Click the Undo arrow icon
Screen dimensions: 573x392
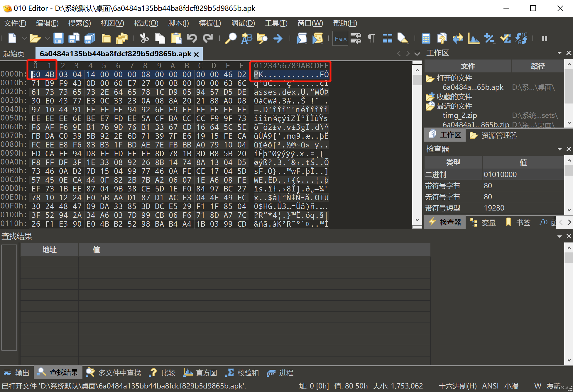(x=192, y=38)
